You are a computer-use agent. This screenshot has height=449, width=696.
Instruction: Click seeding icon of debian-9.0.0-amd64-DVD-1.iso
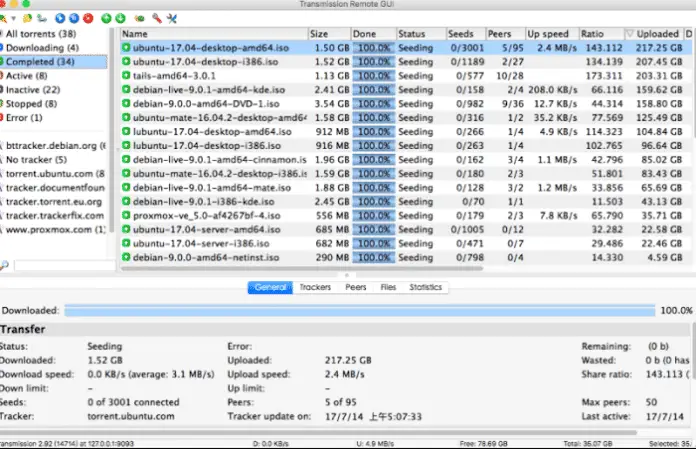click(x=126, y=103)
